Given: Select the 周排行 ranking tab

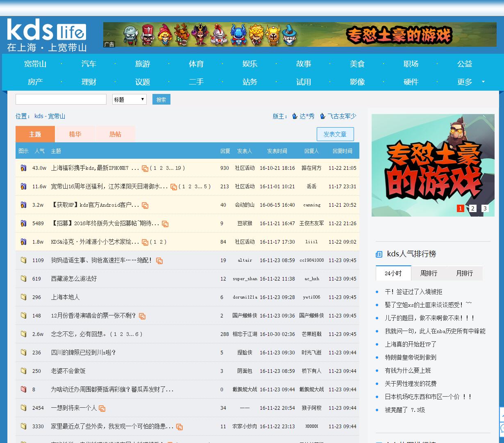Looking at the screenshot, I should (x=429, y=273).
